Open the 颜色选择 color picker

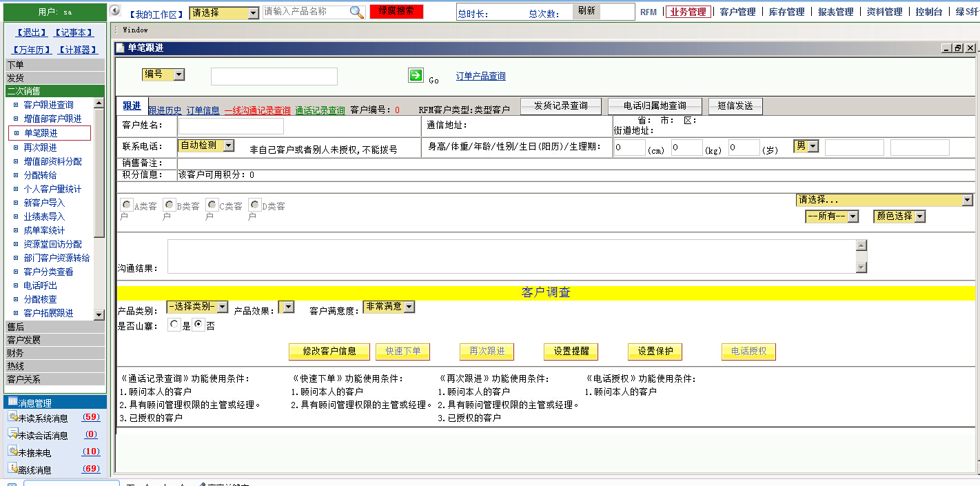point(899,216)
